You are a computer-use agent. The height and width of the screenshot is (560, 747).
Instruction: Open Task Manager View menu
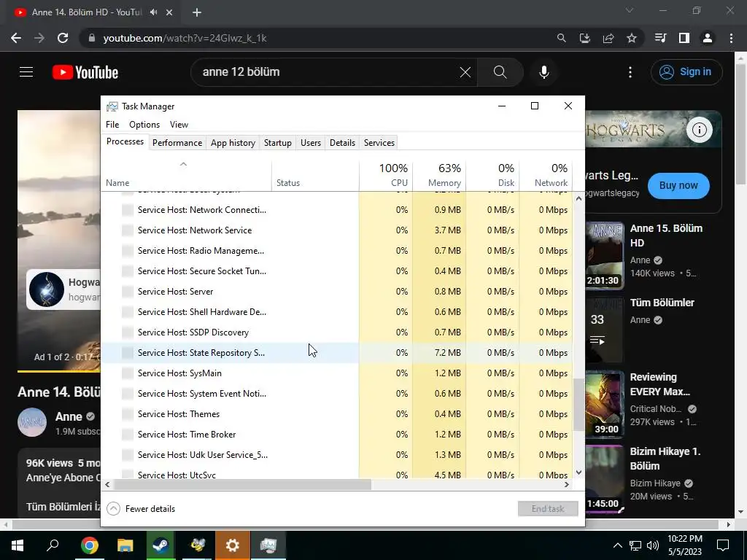click(x=179, y=125)
